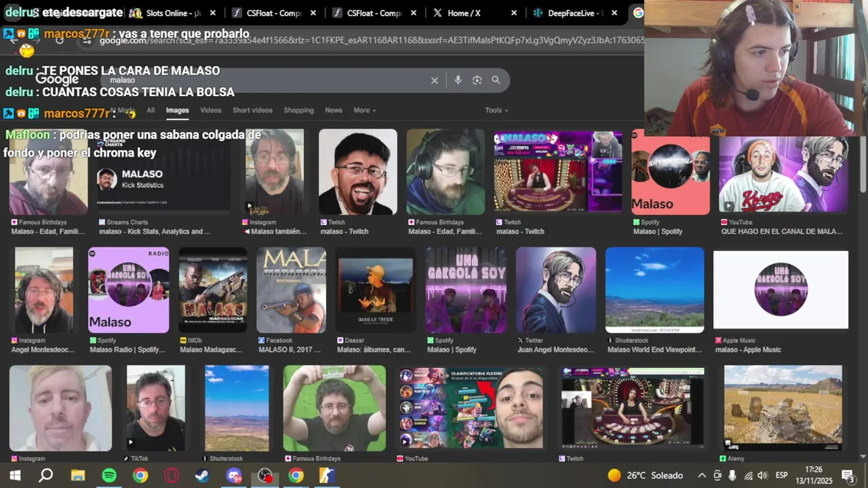Open the Shutterstock World End Viewpoint thumbnail
Viewport: 868px width, 488px height.
pos(654,290)
